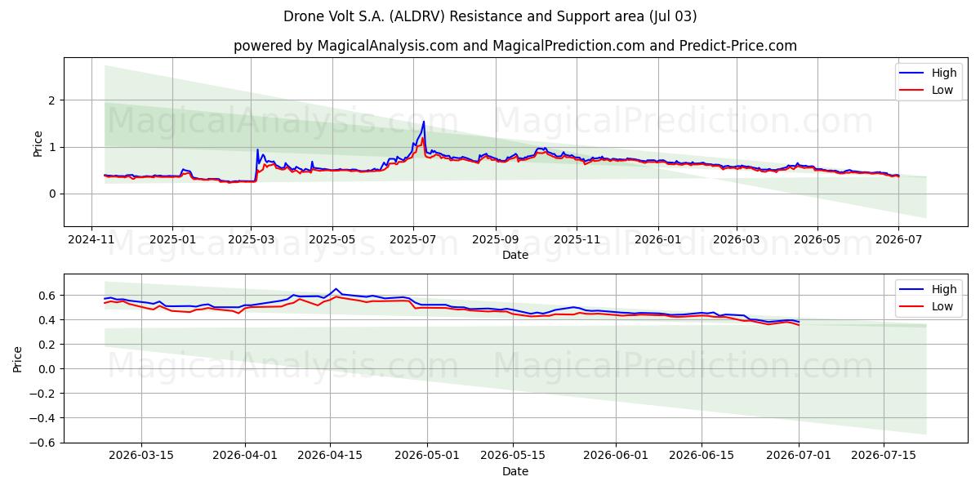Screen dimensions: 980x490
Task: Click the top chart 'Price' y-axis label
Action: (38, 142)
